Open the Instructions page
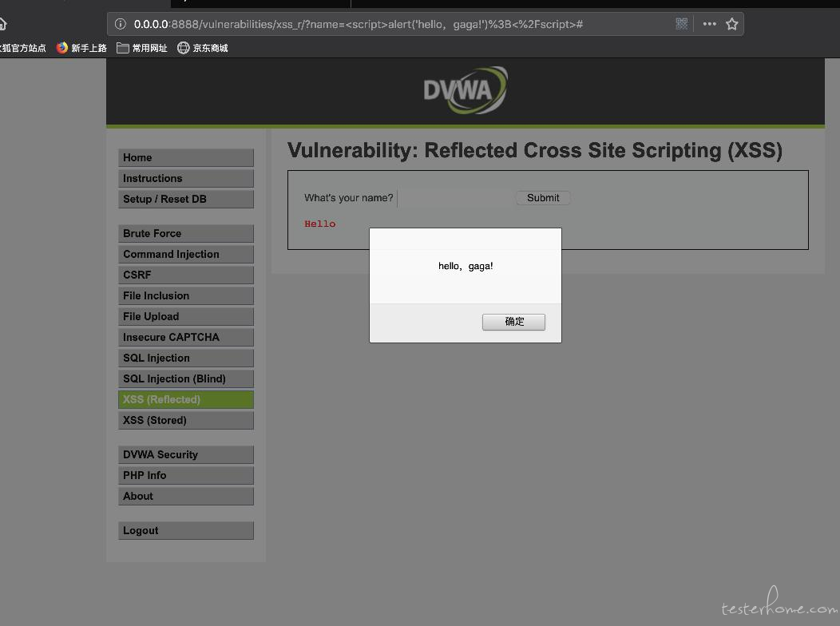840x626 pixels. (x=186, y=178)
